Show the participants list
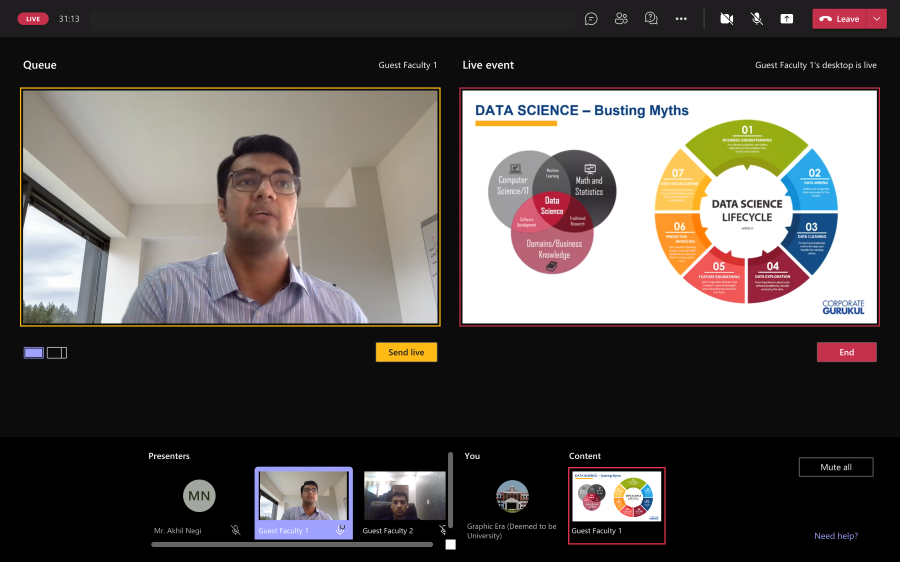This screenshot has width=900, height=562. pos(621,19)
